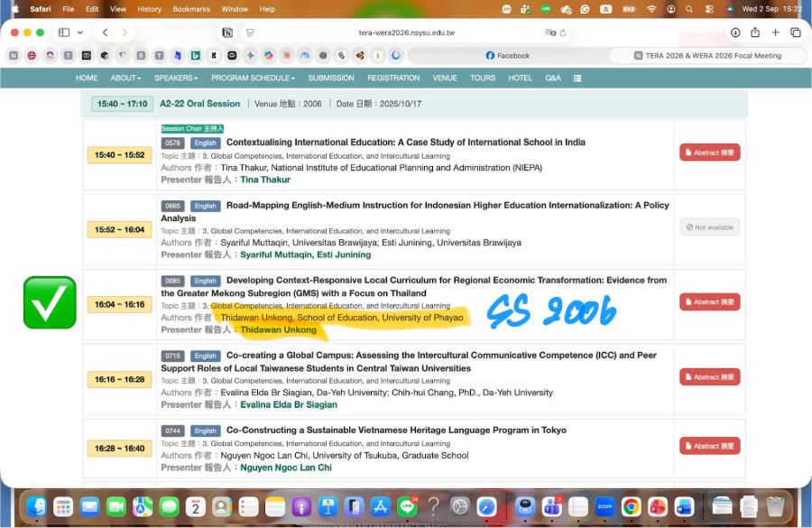This screenshot has width=812, height=528.
Task: Open Abstract for the Thidawan Unkong paper
Action: click(709, 301)
